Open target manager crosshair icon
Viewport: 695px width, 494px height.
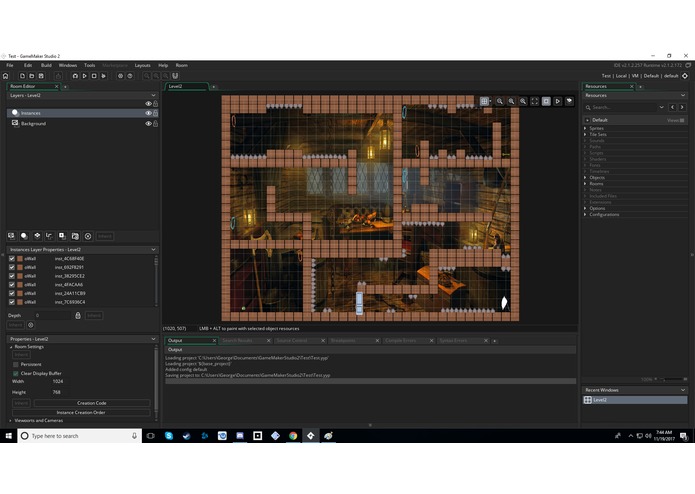(685, 76)
